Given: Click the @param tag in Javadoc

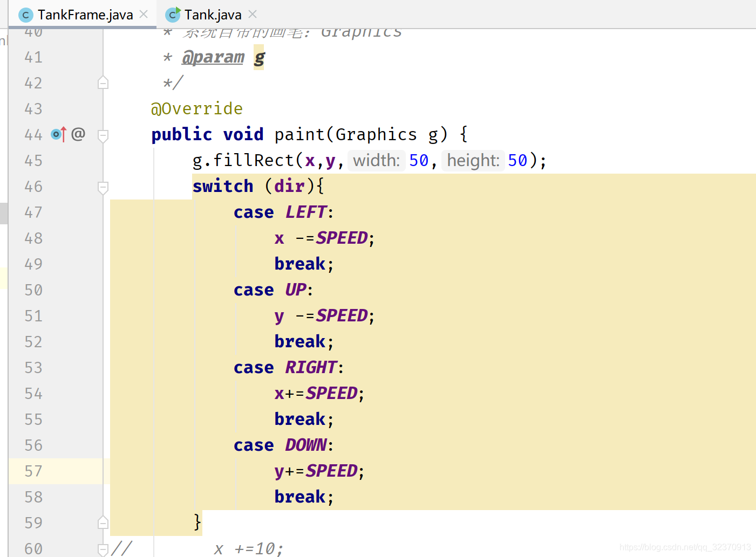Looking at the screenshot, I should [213, 57].
